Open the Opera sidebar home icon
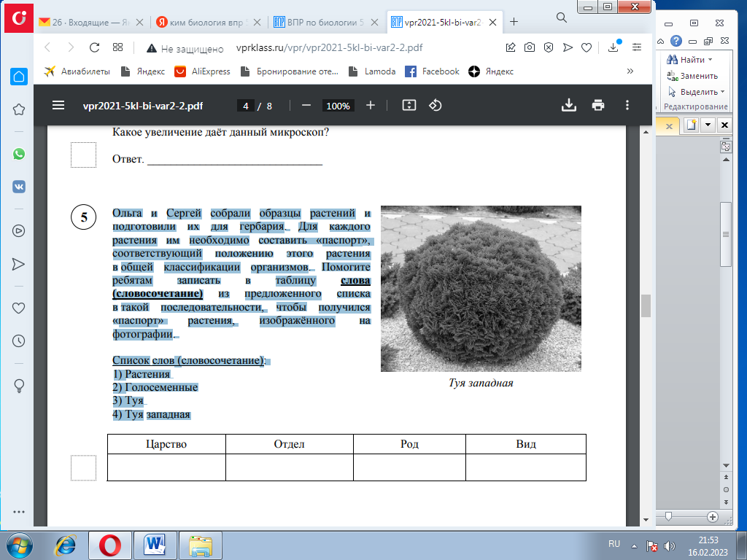Image resolution: width=747 pixels, height=560 pixels. pos(19,77)
